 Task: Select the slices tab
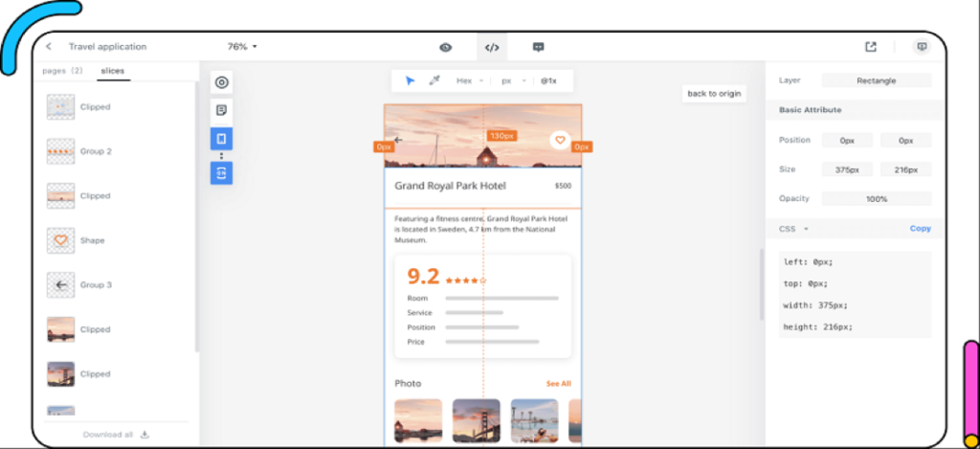(112, 71)
